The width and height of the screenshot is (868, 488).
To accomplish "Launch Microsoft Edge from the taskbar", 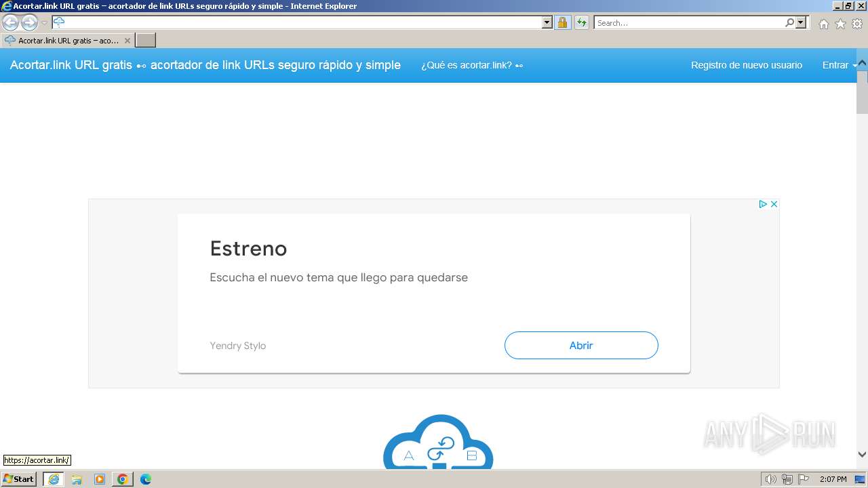I will point(146,479).
